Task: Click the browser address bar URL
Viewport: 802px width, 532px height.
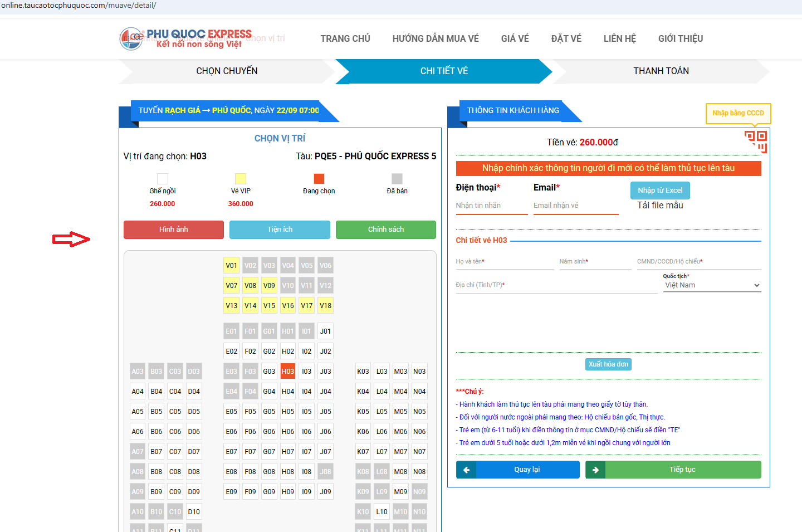Action: tap(78, 6)
